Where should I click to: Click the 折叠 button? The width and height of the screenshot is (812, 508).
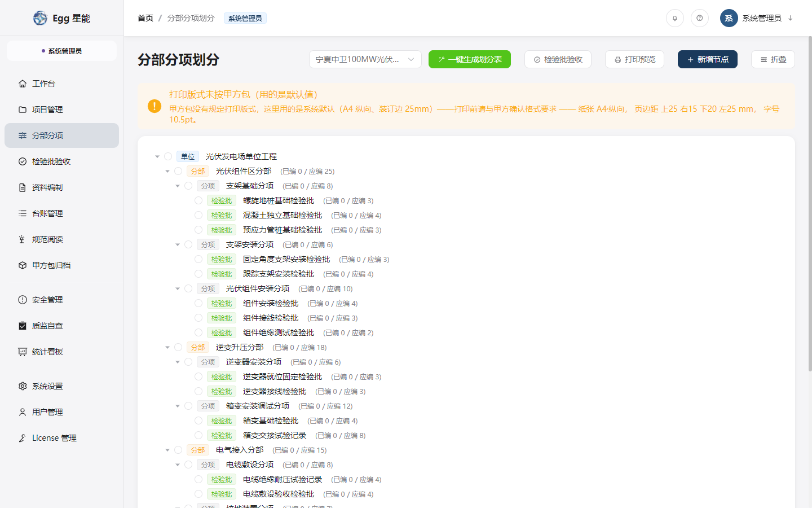pos(773,59)
